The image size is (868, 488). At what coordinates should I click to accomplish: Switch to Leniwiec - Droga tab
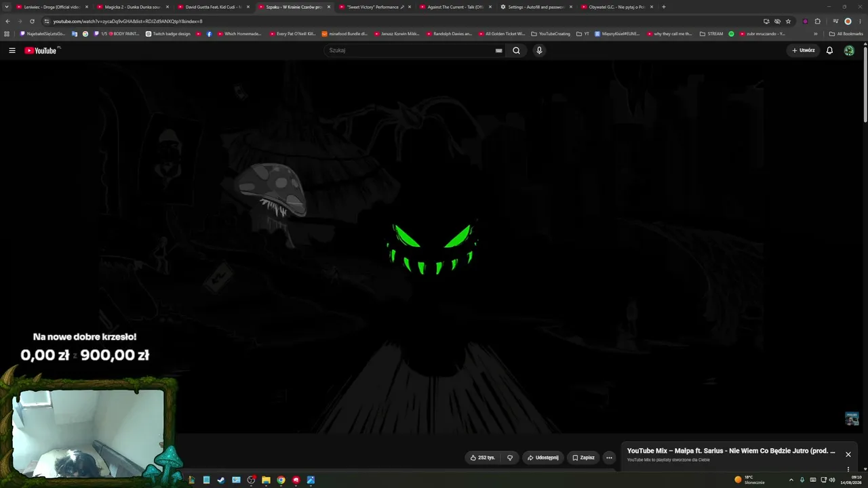click(x=52, y=7)
